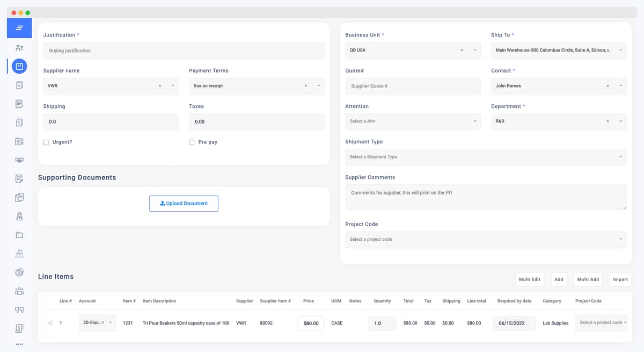Open the Payment Terms dropdown arrow
The height and width of the screenshot is (352, 644).
pos(318,86)
